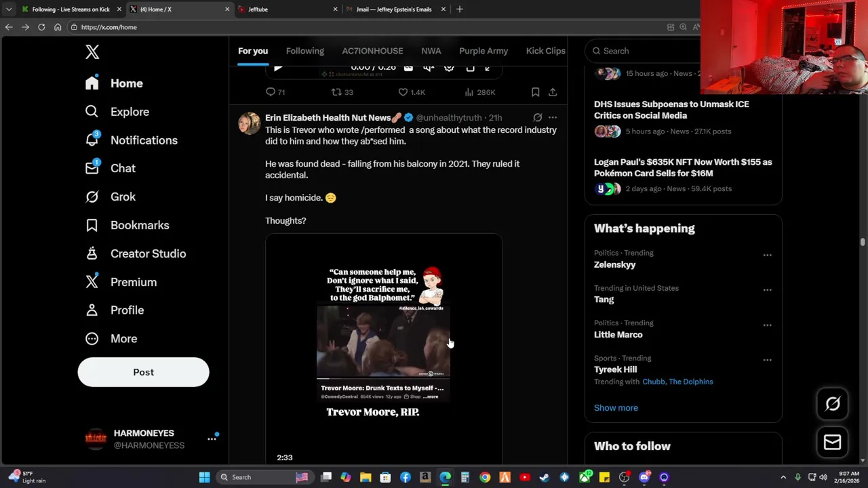868x488 pixels.
Task: Open more options for Tyreek Hill trend
Action: 767,360
